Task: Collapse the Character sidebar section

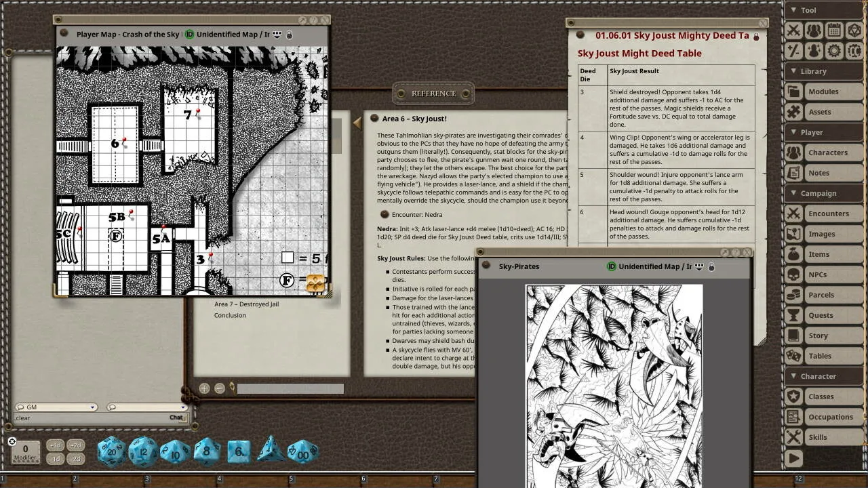Action: (824, 376)
